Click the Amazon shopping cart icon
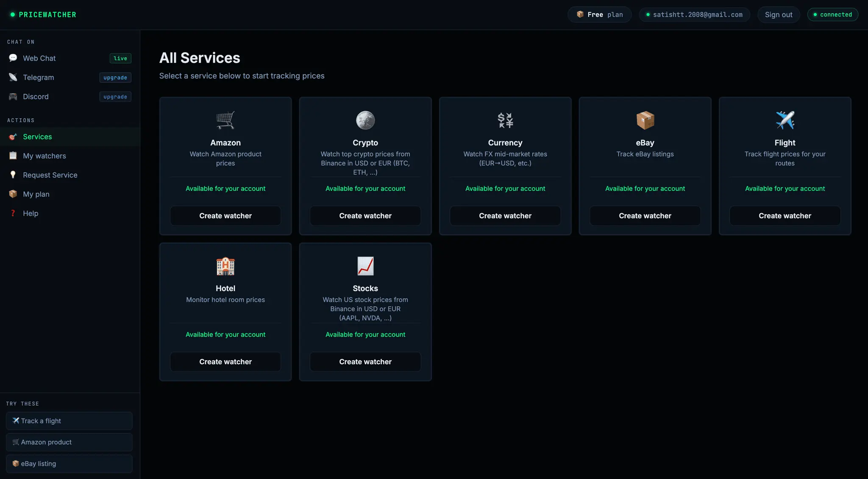Screen dimensions: 868x479 tap(225, 120)
